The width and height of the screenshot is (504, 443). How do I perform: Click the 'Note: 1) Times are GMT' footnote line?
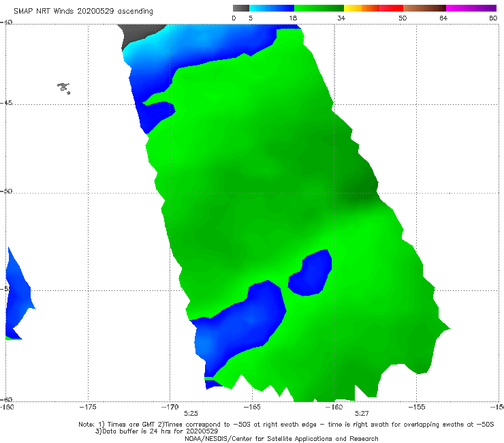coord(286,425)
